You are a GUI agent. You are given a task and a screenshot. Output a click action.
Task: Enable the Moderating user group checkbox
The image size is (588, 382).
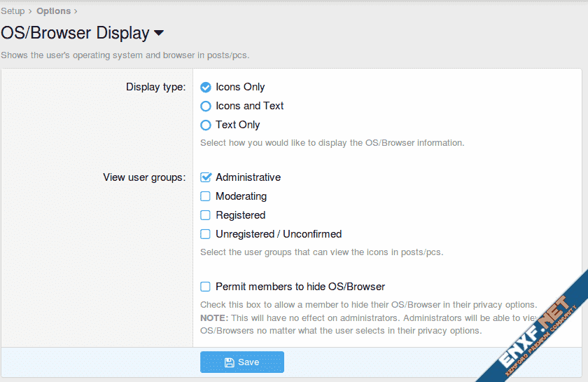[x=206, y=196]
